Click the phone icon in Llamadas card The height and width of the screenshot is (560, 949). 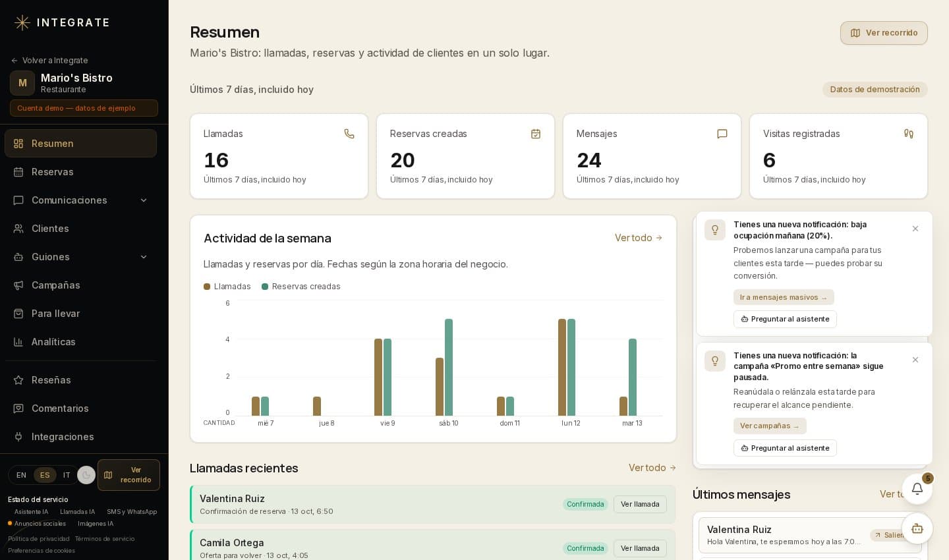point(349,134)
